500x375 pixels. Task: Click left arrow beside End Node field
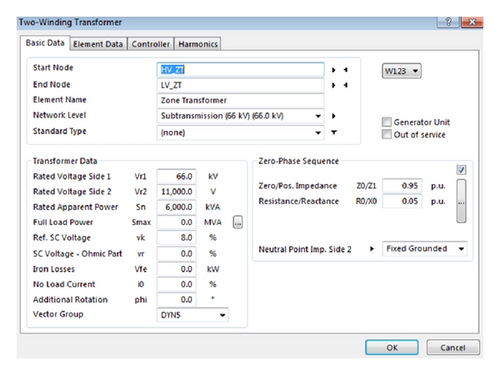346,85
